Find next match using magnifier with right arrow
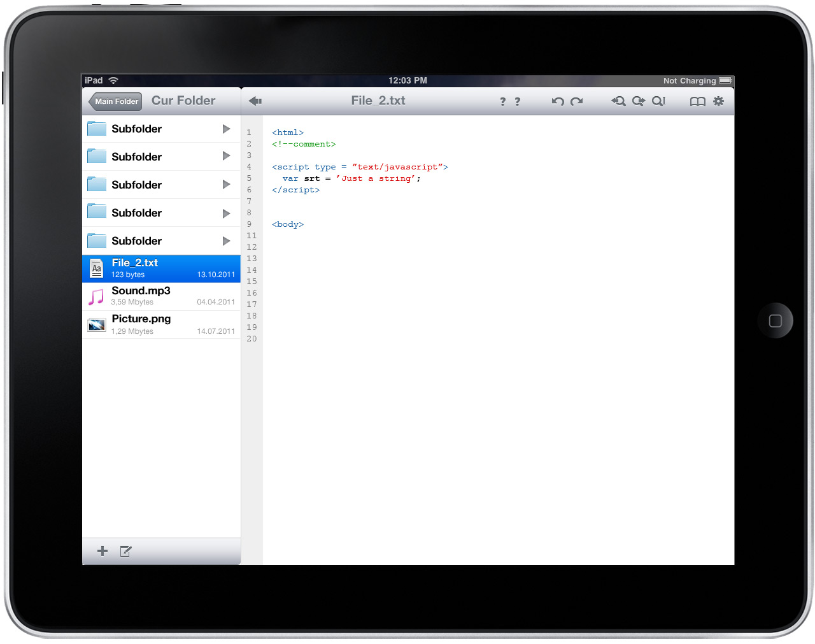The height and width of the screenshot is (644, 815). pos(638,101)
